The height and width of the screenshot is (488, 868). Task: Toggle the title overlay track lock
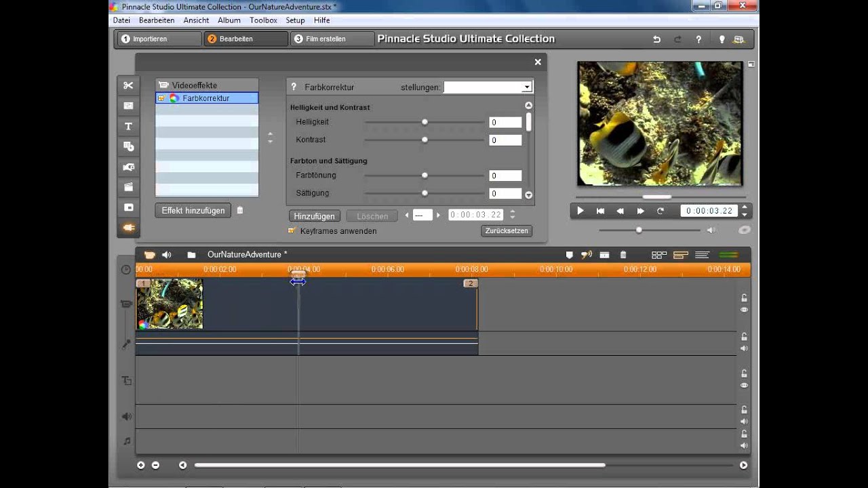click(x=744, y=373)
